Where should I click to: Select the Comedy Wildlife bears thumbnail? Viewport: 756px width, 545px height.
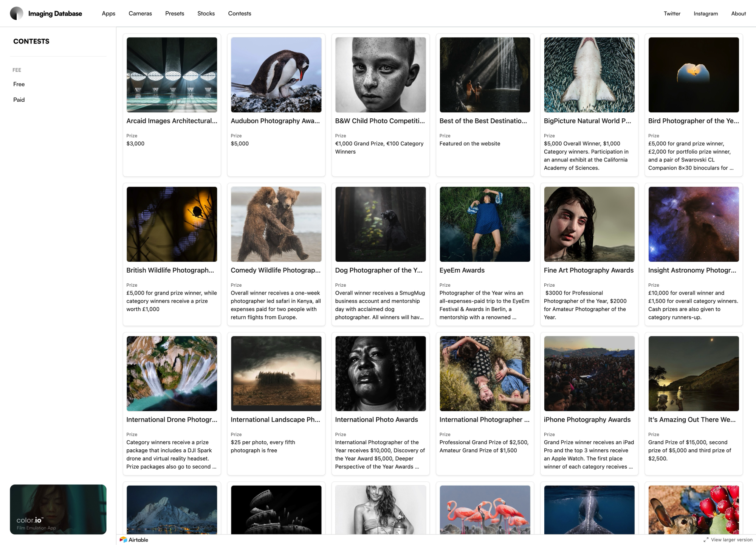(276, 224)
